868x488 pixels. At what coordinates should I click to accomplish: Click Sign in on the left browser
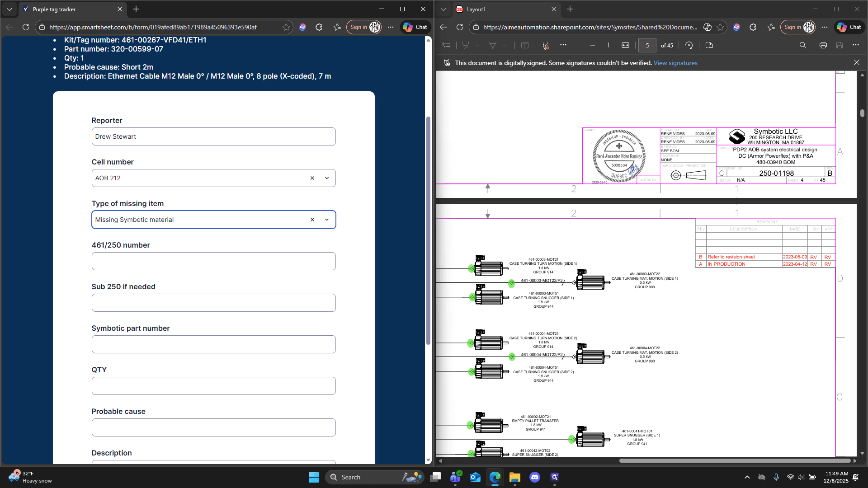pos(359,27)
